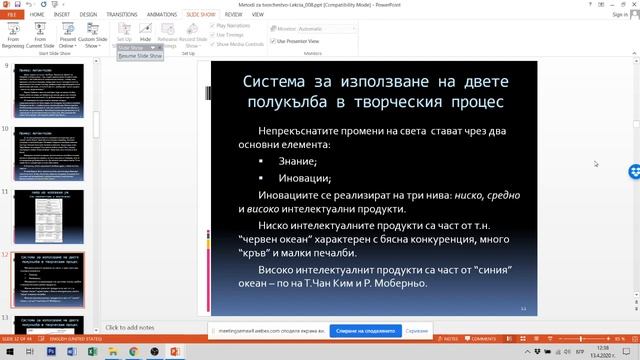
Task: Select slide 13 thumbnail
Action: click(x=49, y=325)
